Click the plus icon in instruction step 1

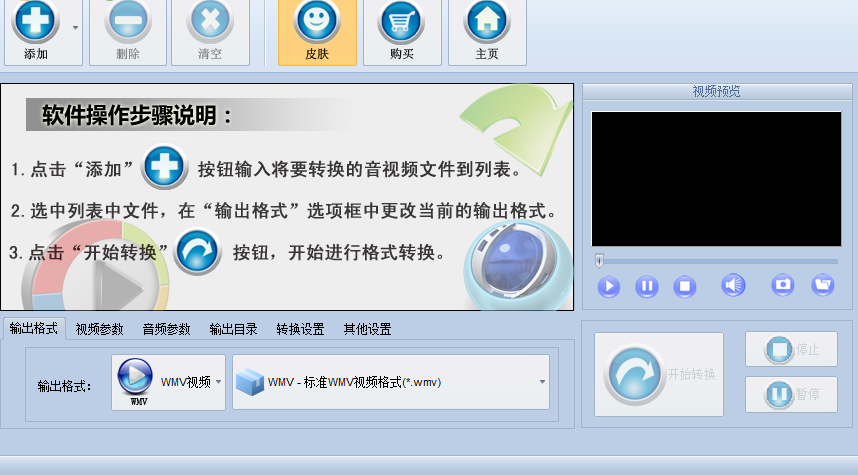click(x=164, y=166)
